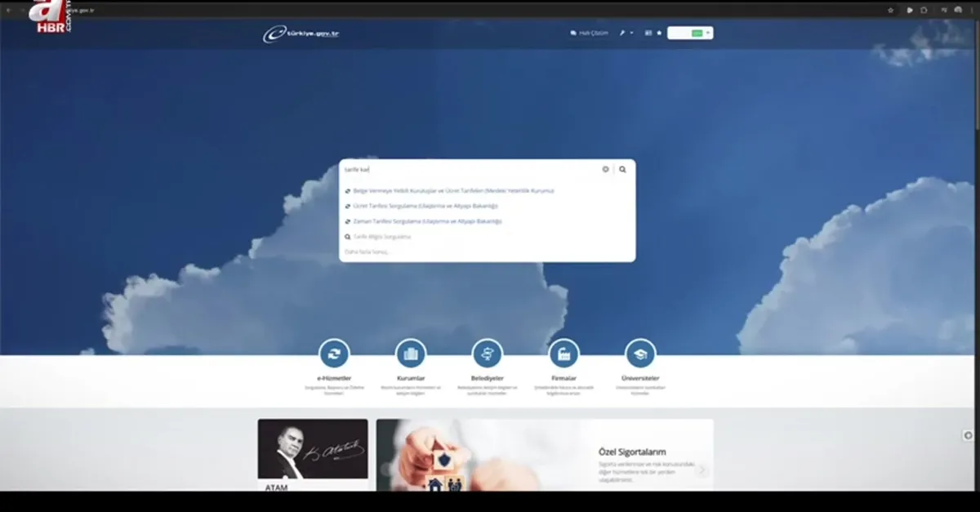Open the wrench tools dropdown
This screenshot has height=512, width=980.
626,33
